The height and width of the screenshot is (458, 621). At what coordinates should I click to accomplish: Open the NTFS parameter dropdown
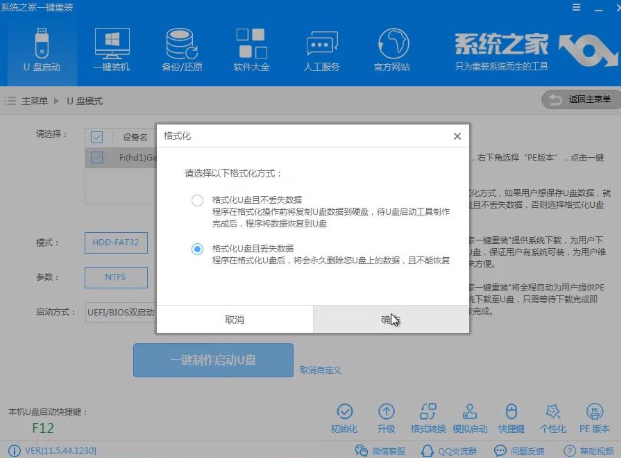[x=116, y=277]
